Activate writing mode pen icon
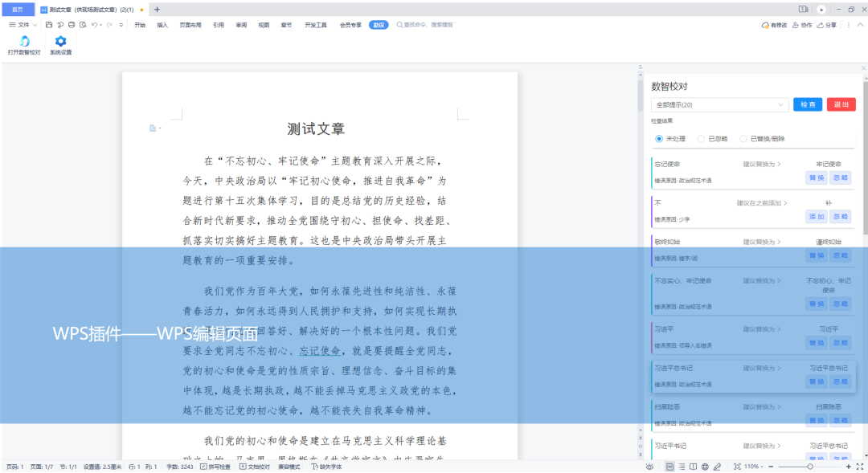 pos(717,467)
